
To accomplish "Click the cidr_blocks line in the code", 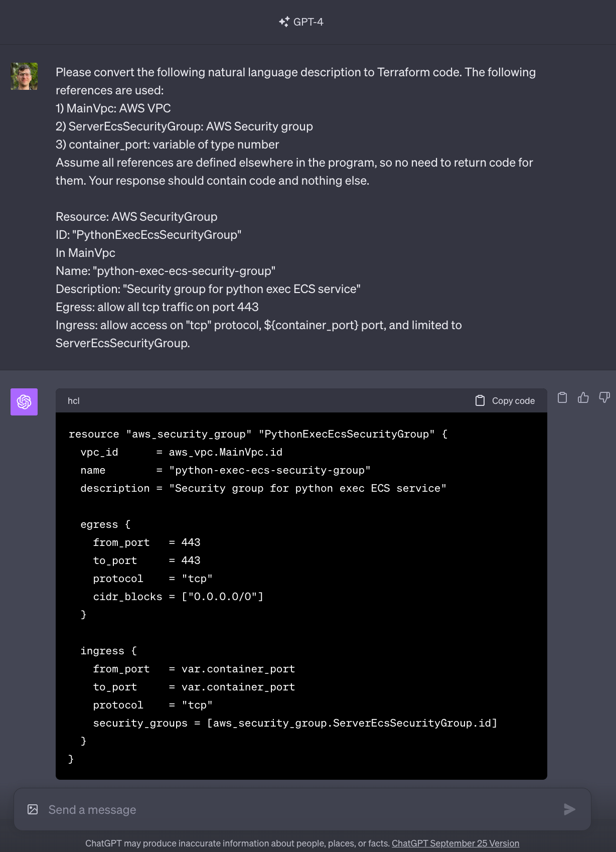I will pos(178,597).
